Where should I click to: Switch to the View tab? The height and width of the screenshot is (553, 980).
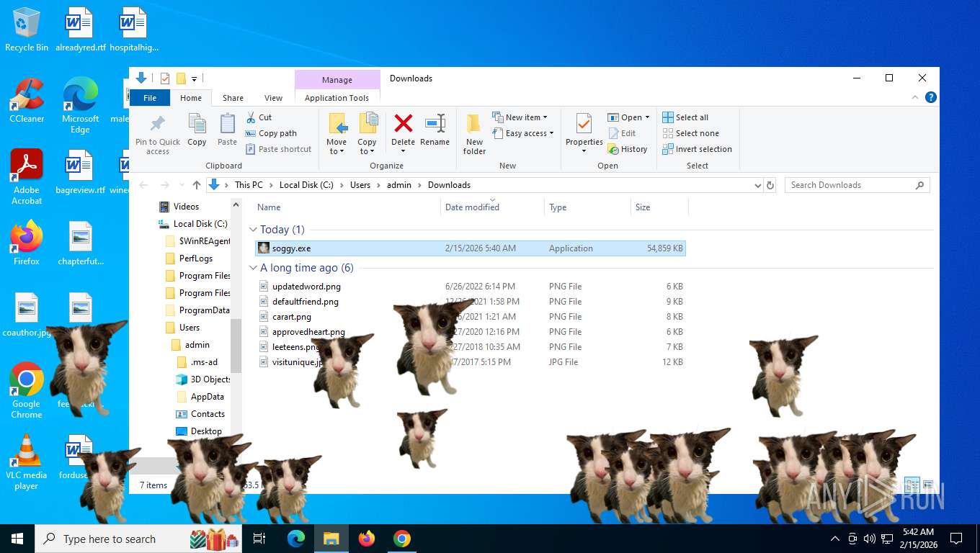[273, 98]
